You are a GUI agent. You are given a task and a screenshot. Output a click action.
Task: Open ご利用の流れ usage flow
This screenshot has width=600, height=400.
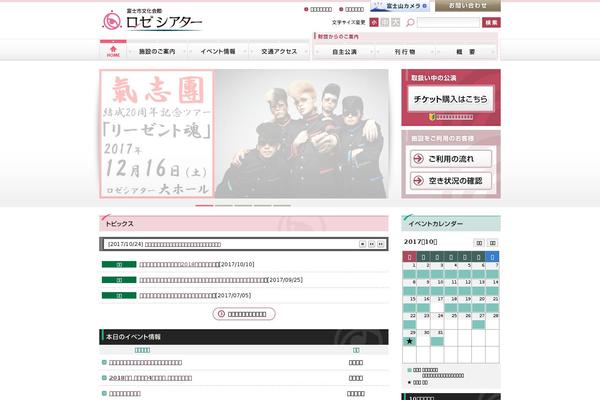[451, 158]
